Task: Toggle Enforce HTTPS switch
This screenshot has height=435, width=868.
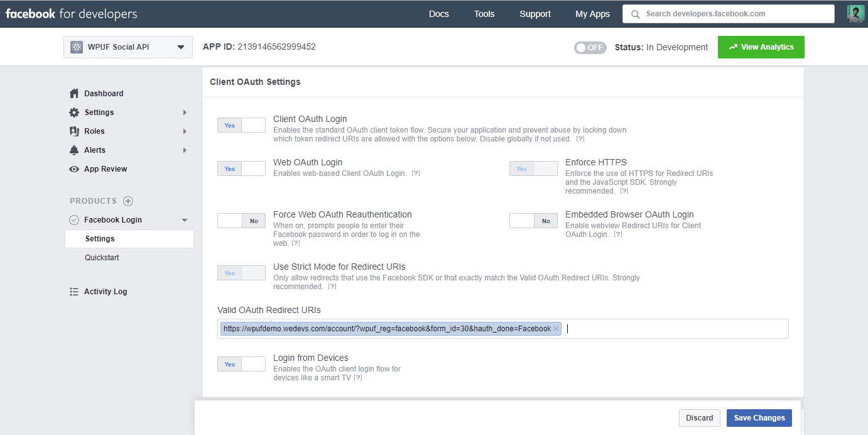Action: (x=533, y=168)
